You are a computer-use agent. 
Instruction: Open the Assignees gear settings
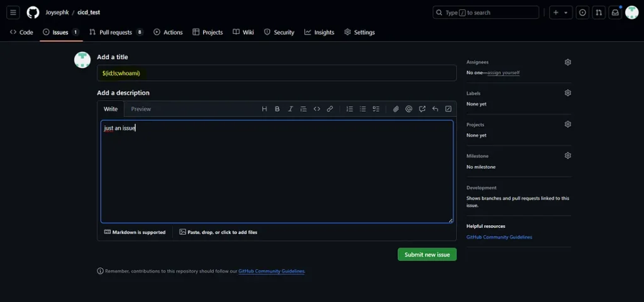click(567, 62)
